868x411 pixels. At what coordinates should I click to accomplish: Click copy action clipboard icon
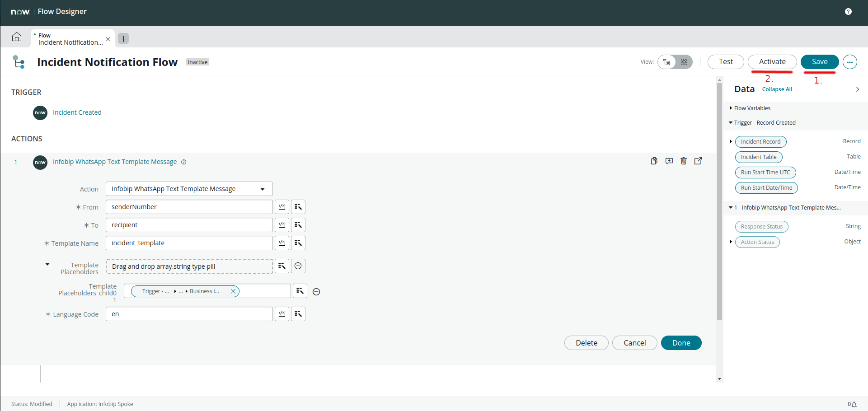click(x=654, y=161)
